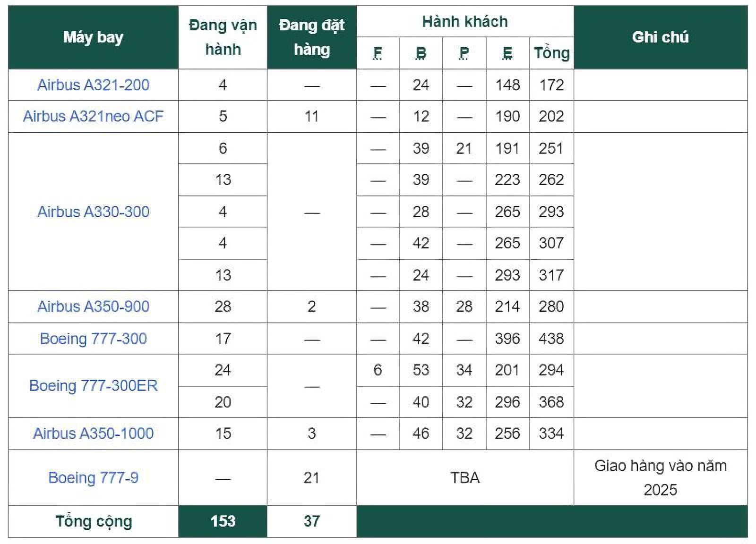Viewport: 756px width, 544px height.
Task: Click the Giao hàng vào năm 2025 note
Action: 660,478
